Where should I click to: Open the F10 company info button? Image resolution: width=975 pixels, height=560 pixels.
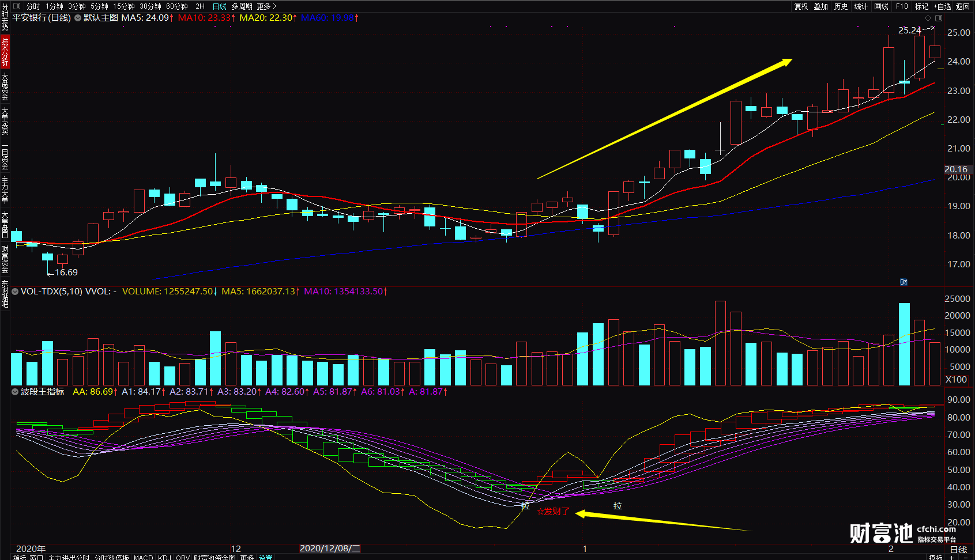(x=902, y=6)
